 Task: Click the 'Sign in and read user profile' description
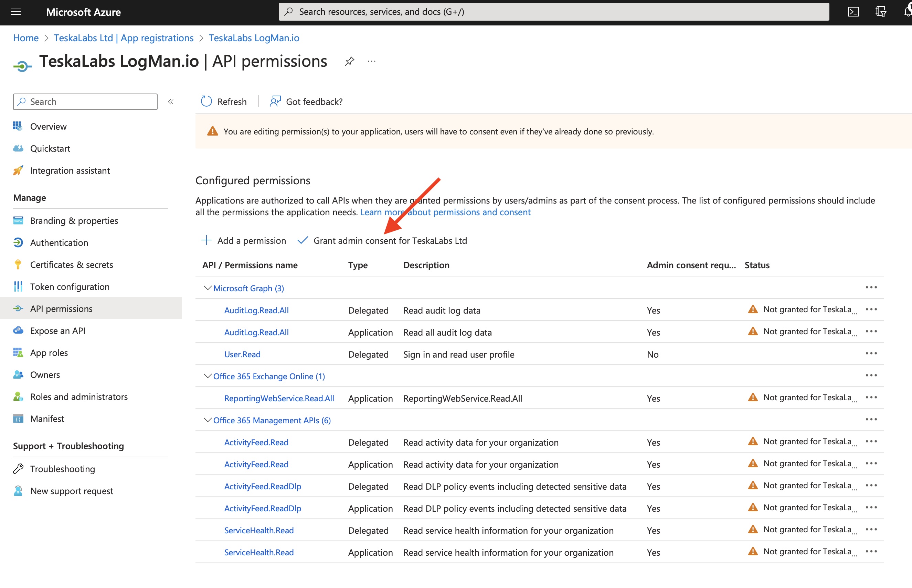(x=458, y=354)
